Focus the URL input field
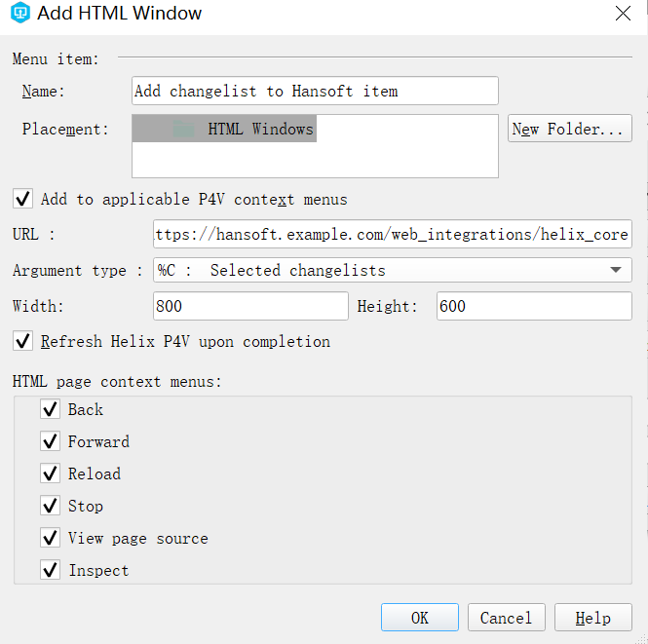 click(x=392, y=235)
